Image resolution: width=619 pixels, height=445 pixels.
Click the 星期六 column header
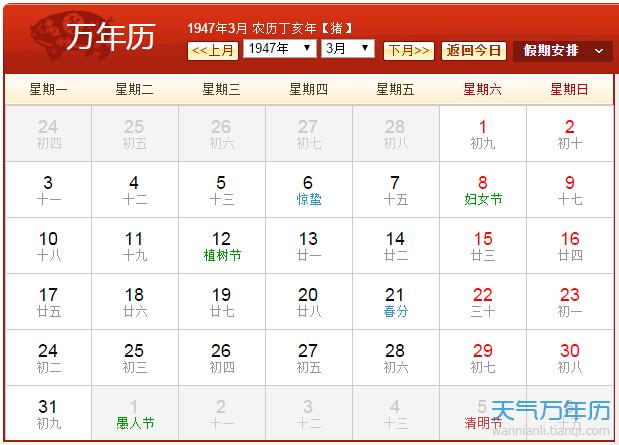point(482,89)
